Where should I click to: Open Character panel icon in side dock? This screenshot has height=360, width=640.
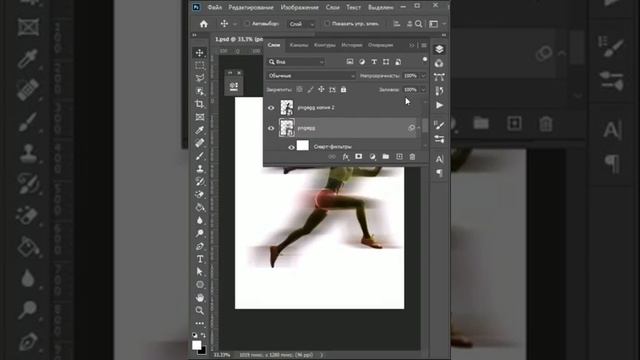click(x=439, y=159)
